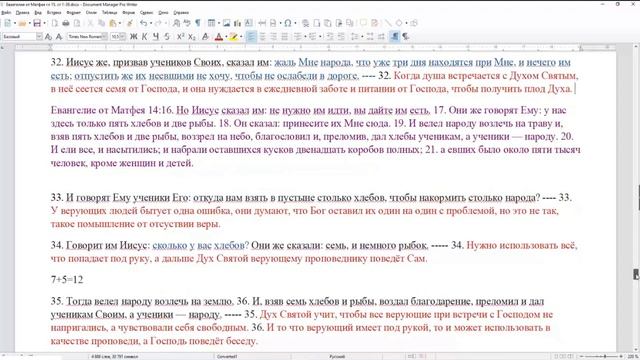Open the Правка menu

(22, 13)
